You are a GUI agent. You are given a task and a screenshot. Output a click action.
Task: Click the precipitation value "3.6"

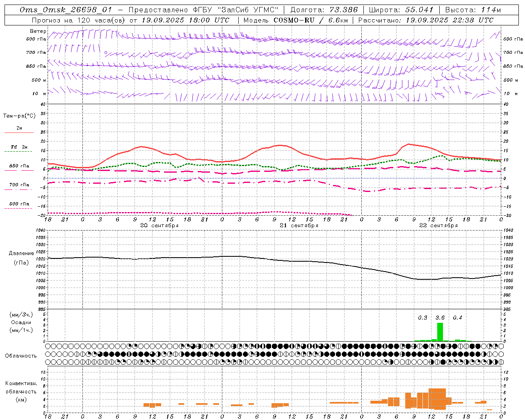(x=440, y=317)
